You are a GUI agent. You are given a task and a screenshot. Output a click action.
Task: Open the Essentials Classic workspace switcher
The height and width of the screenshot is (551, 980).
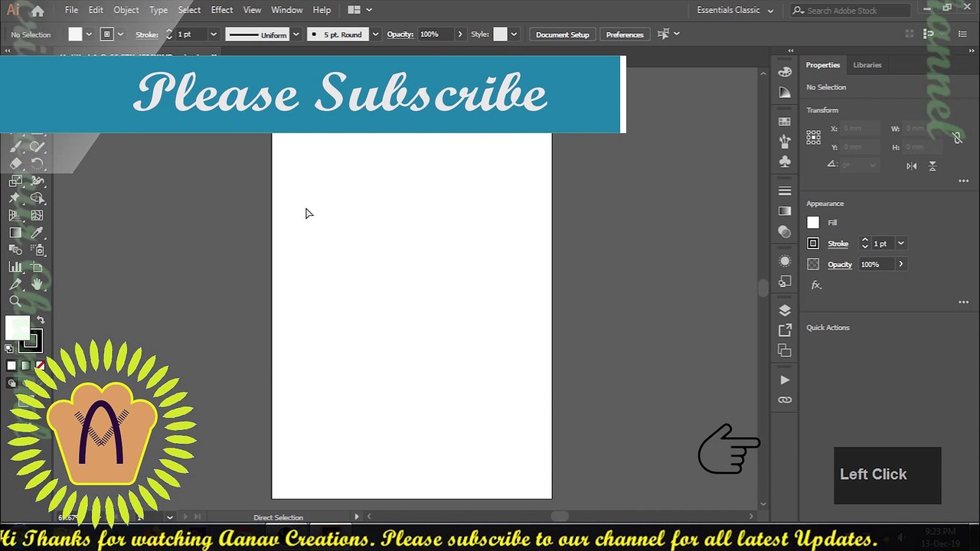point(735,10)
